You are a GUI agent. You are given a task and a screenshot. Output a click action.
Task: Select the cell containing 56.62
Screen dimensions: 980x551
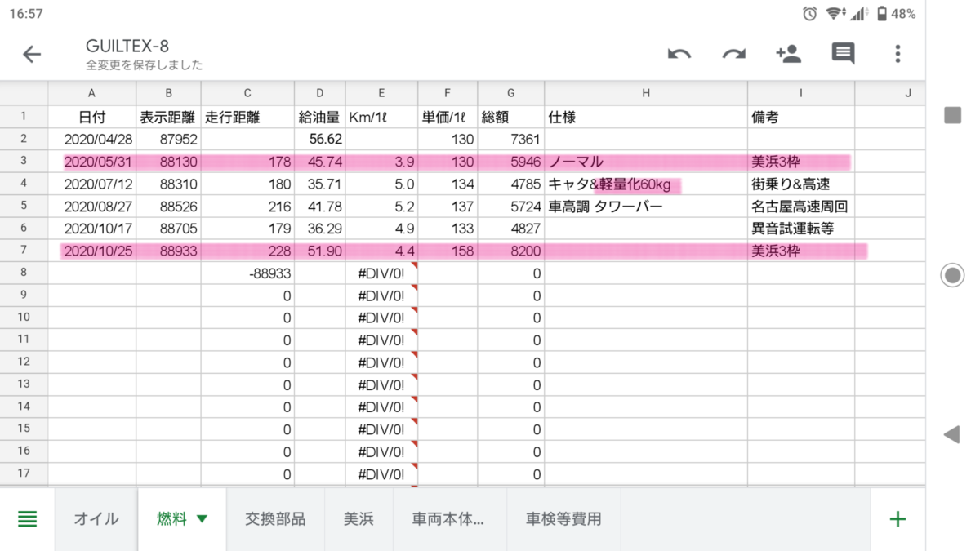click(x=320, y=140)
